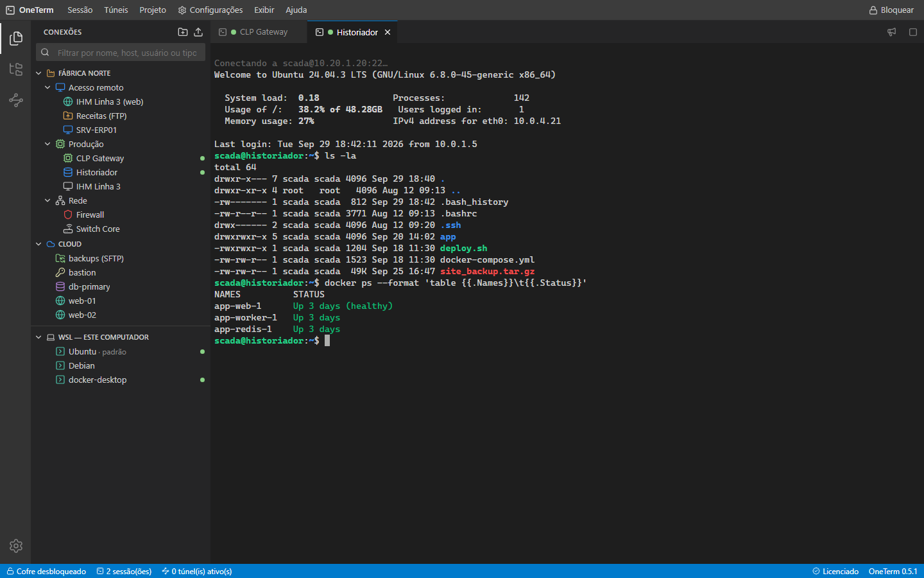
Task: Collapse the FÁBRICA NORTE group
Action: point(38,73)
